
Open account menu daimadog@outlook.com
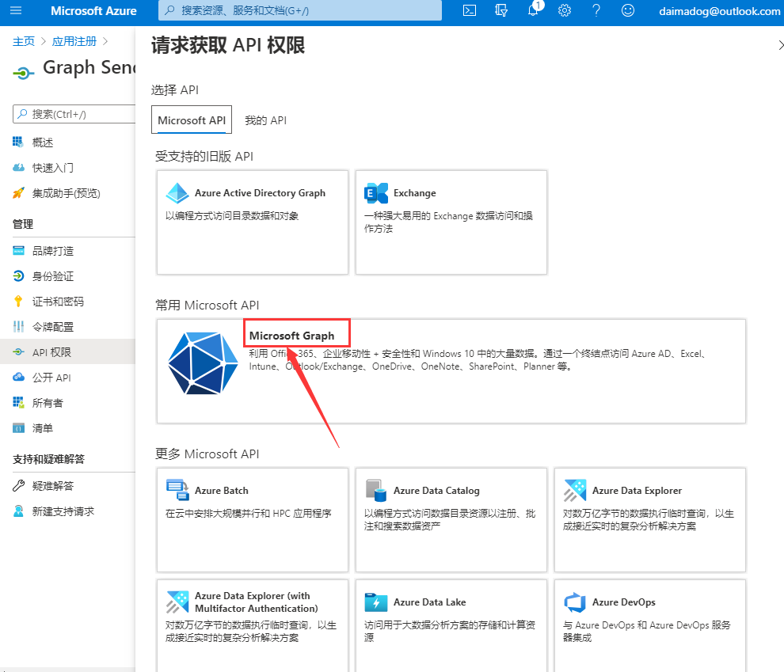point(720,11)
